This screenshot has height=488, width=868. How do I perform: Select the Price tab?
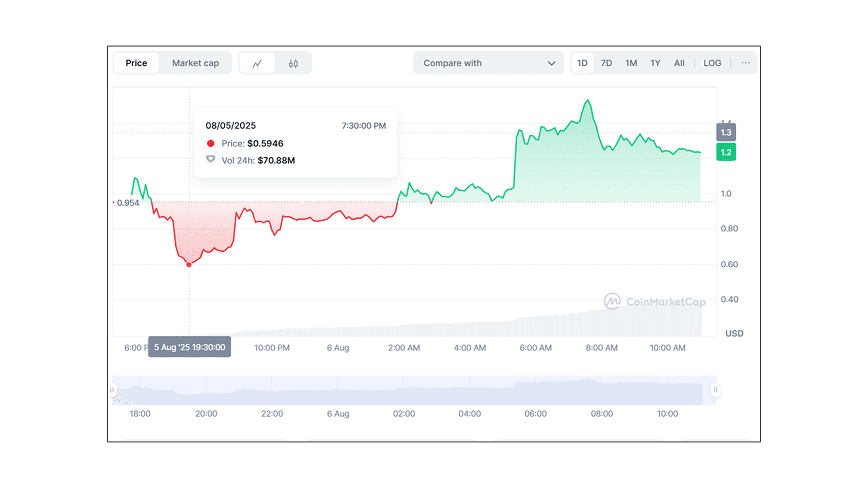click(136, 63)
